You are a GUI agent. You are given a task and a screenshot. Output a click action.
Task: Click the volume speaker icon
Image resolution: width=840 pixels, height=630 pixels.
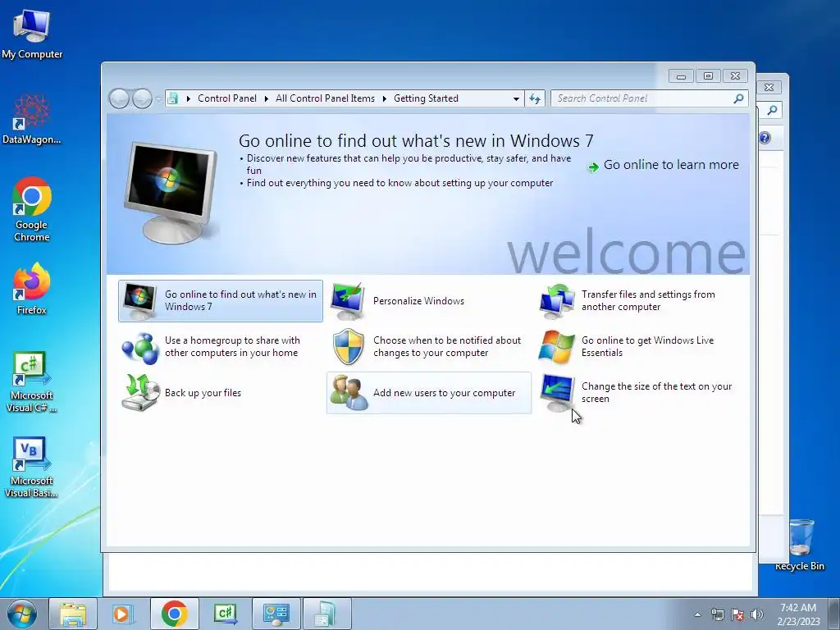pyautogui.click(x=757, y=614)
